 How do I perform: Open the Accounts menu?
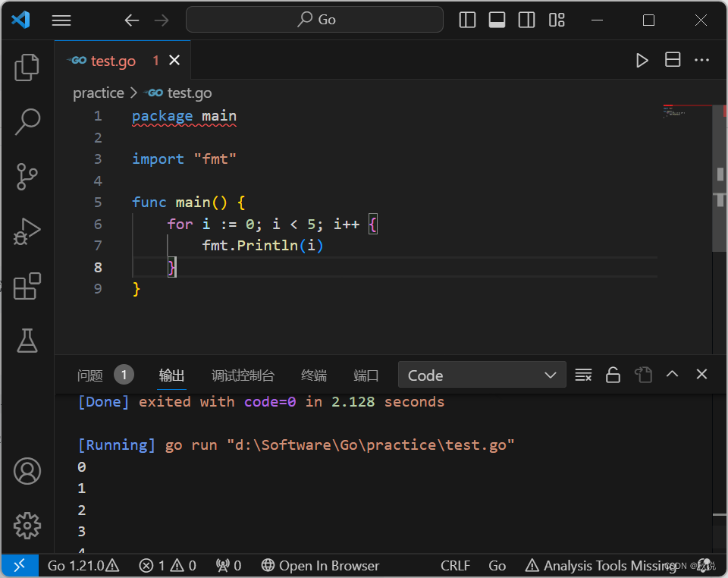[27, 471]
